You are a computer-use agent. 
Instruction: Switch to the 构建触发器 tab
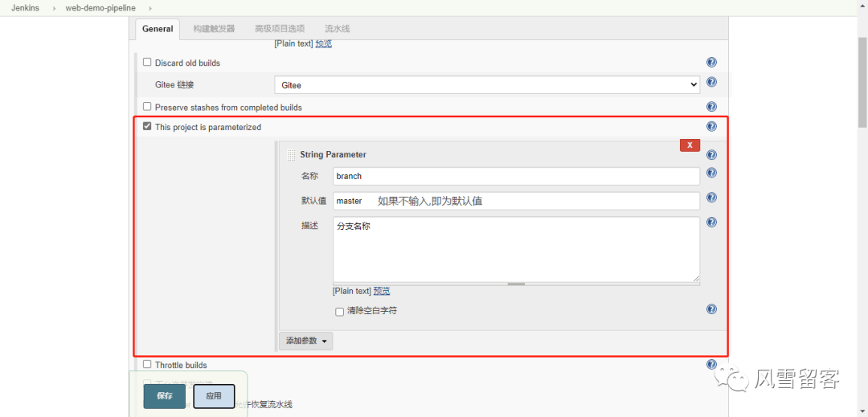pyautogui.click(x=214, y=29)
